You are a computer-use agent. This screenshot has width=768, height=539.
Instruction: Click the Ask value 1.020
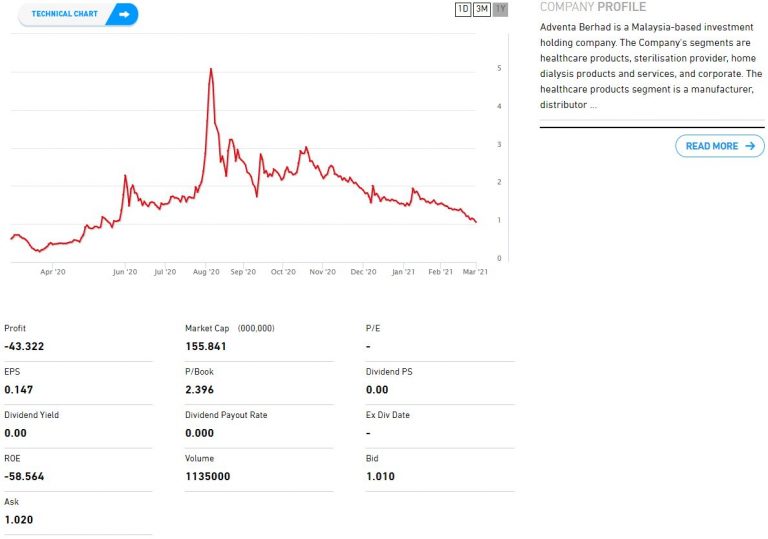[x=18, y=520]
